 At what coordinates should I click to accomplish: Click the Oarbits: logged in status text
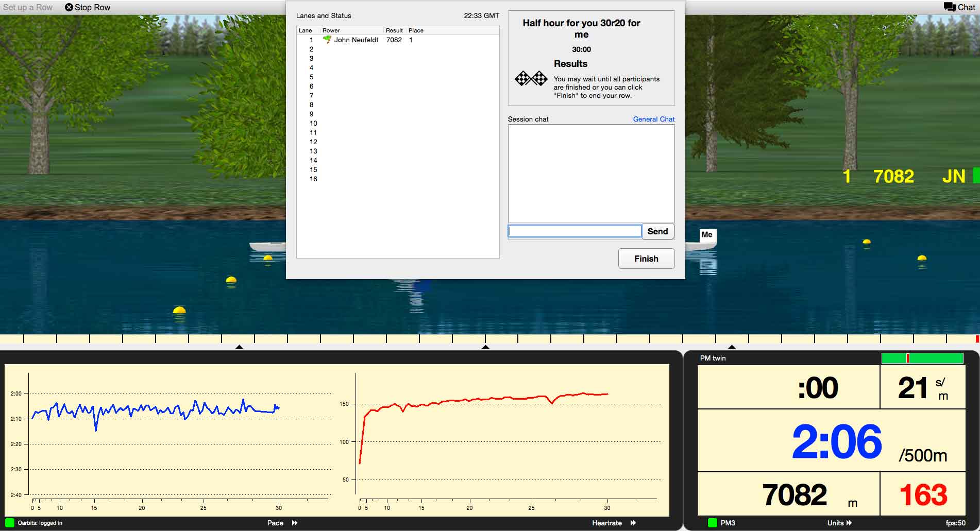[40, 523]
